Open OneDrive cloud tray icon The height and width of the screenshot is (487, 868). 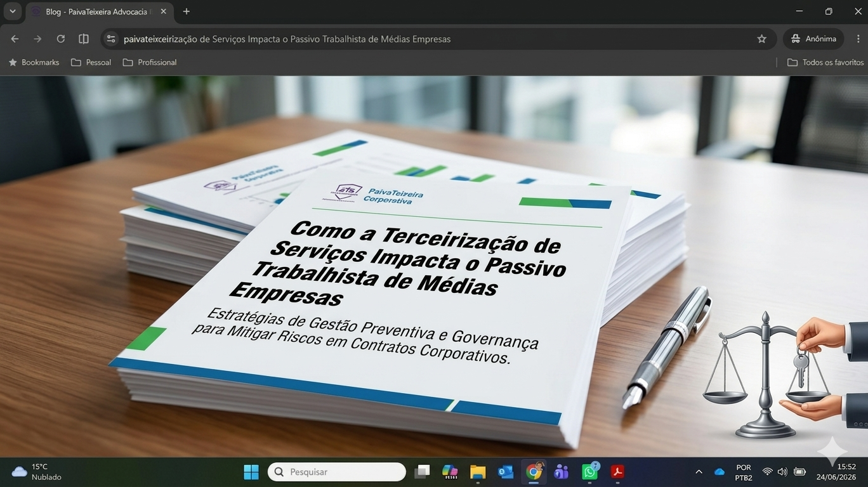[720, 472]
